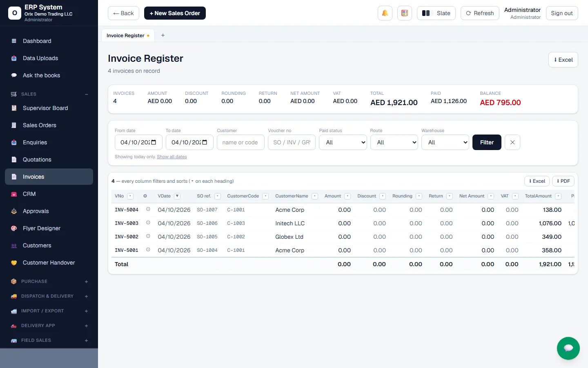Click the top-right Excel export button

coord(563,60)
